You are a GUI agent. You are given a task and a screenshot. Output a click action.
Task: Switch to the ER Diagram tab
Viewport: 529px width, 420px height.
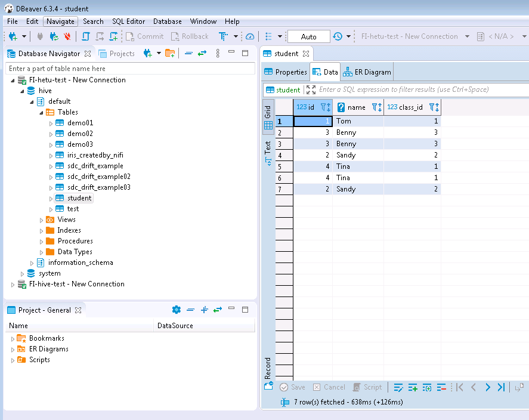point(367,72)
